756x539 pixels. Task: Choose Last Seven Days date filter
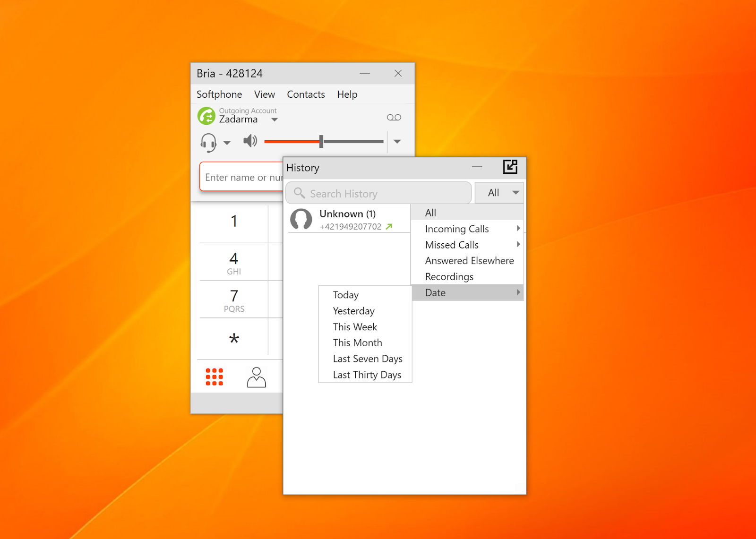tap(367, 359)
